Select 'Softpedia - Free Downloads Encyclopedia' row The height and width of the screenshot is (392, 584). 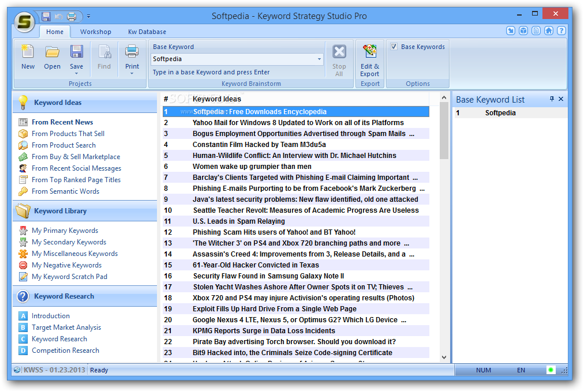pyautogui.click(x=295, y=112)
